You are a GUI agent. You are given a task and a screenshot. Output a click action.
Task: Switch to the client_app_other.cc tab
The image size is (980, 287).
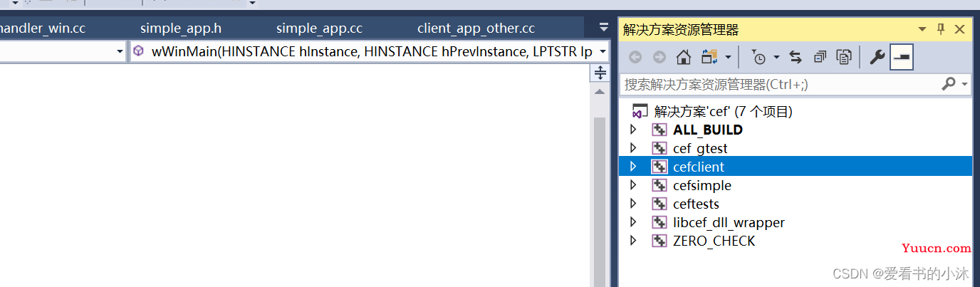[x=476, y=28]
